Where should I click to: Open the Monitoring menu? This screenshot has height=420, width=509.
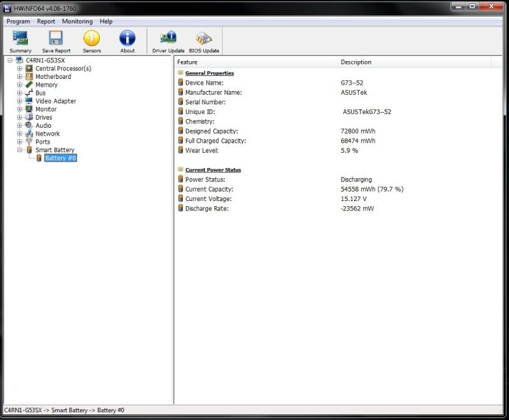pos(77,22)
